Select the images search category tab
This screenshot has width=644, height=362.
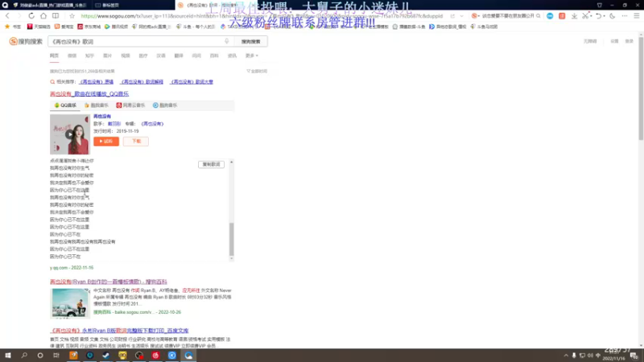tap(107, 56)
